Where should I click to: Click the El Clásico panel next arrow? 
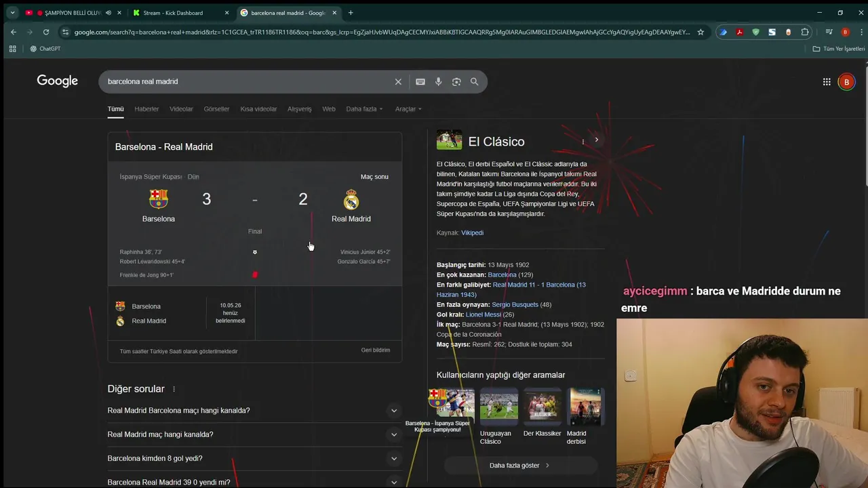coord(596,140)
